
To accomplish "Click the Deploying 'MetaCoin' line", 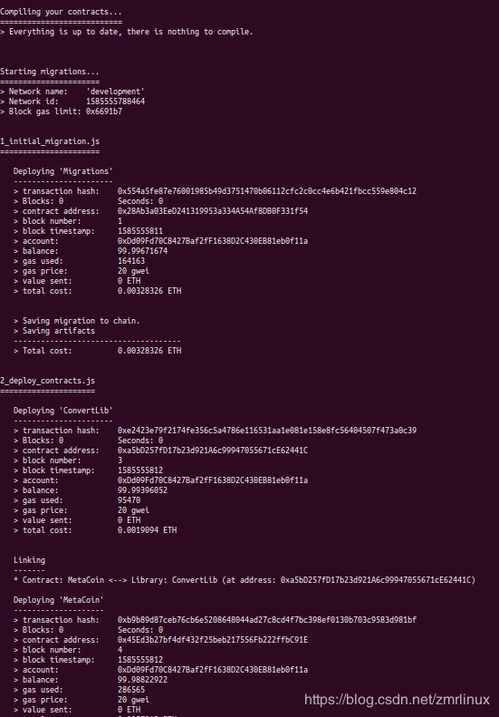I will [x=59, y=599].
